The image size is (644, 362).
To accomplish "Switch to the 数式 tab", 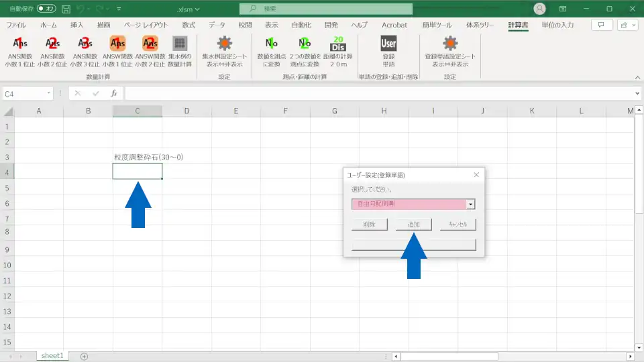I will pyautogui.click(x=189, y=25).
